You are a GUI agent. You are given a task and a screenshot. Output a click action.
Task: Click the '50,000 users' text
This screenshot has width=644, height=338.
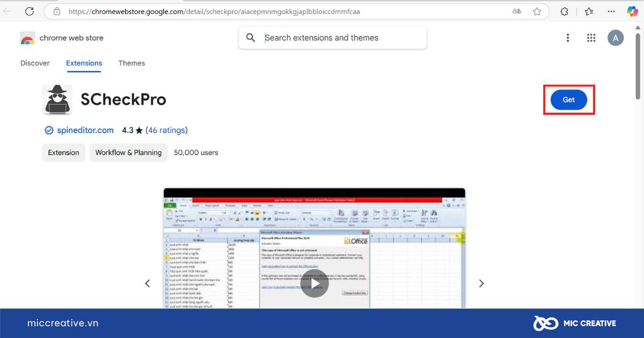pyautogui.click(x=196, y=152)
